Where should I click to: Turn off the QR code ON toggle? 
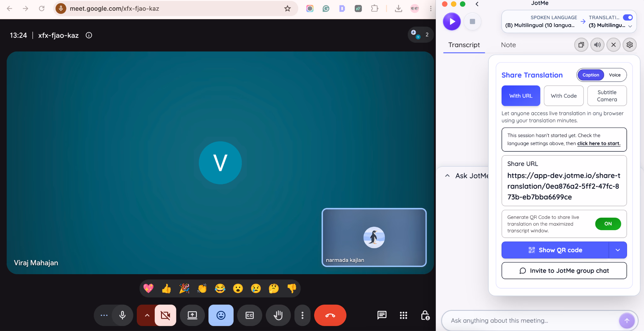[608, 224]
